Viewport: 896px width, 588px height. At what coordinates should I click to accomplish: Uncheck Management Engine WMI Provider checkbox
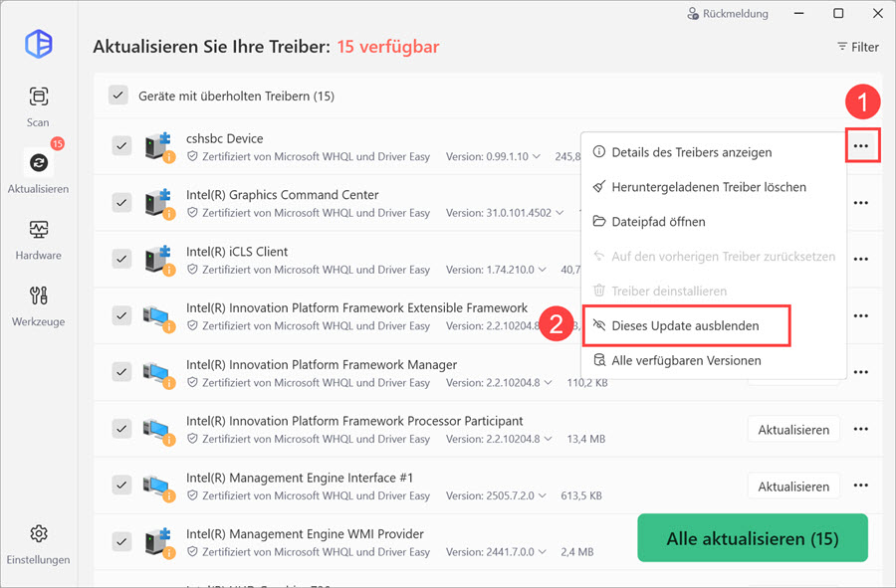121,541
